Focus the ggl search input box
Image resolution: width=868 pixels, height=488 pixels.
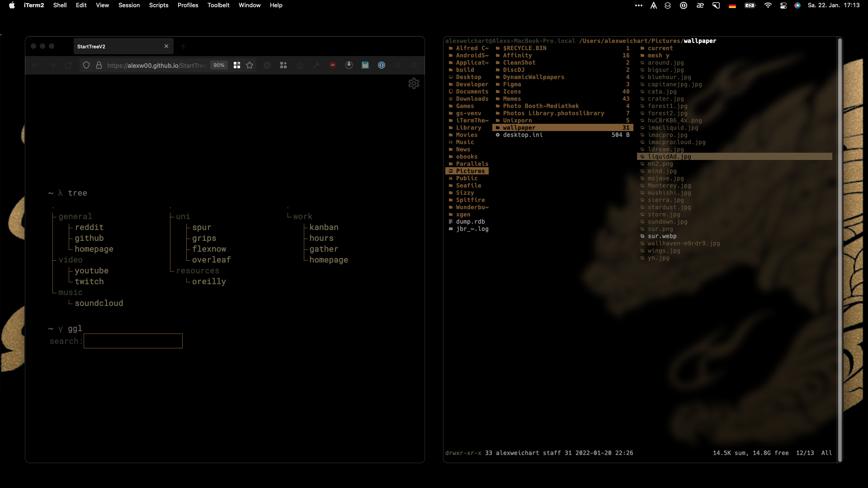pos(133,341)
